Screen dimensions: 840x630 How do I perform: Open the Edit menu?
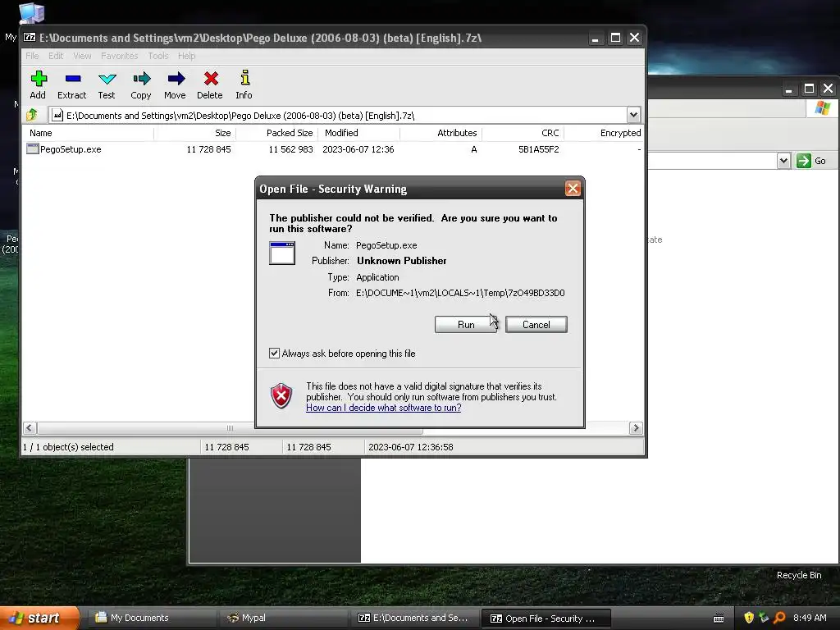pyautogui.click(x=56, y=56)
